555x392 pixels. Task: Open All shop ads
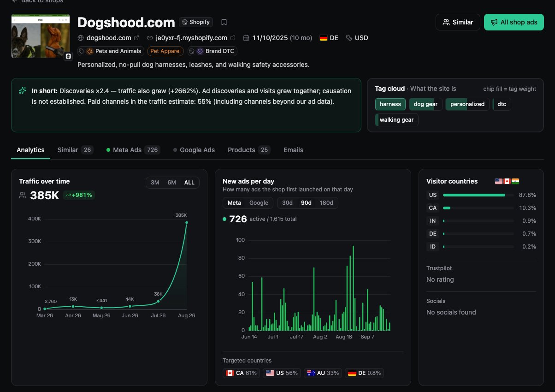click(x=514, y=22)
